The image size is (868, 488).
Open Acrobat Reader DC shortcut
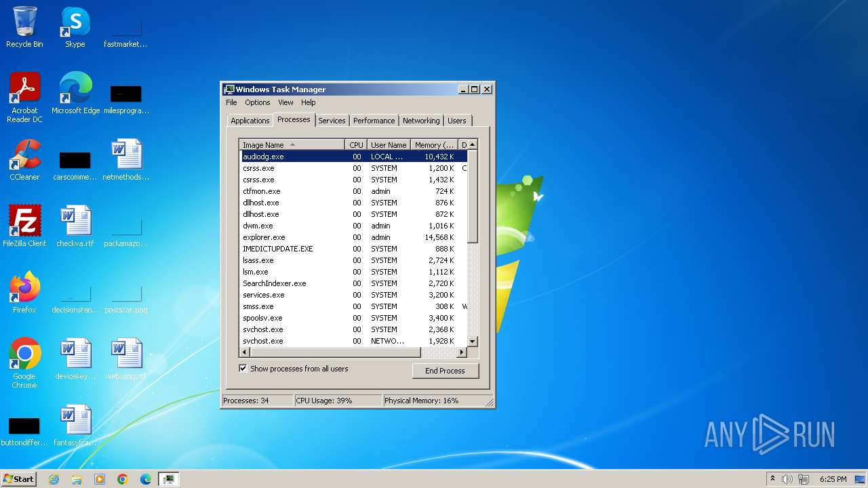(24, 97)
